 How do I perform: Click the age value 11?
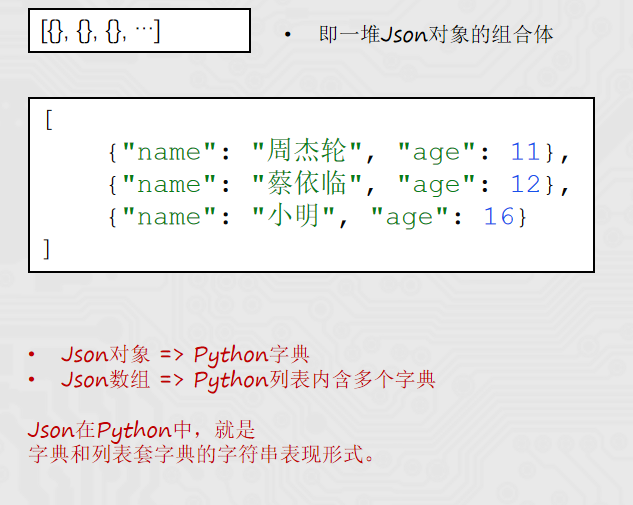[526, 152]
